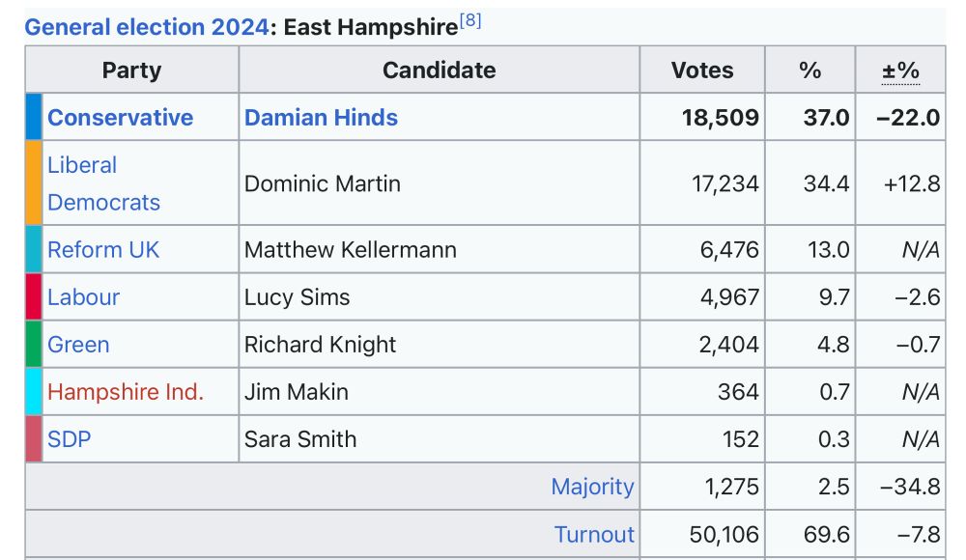Click the red Labour color swatch

coord(34,297)
